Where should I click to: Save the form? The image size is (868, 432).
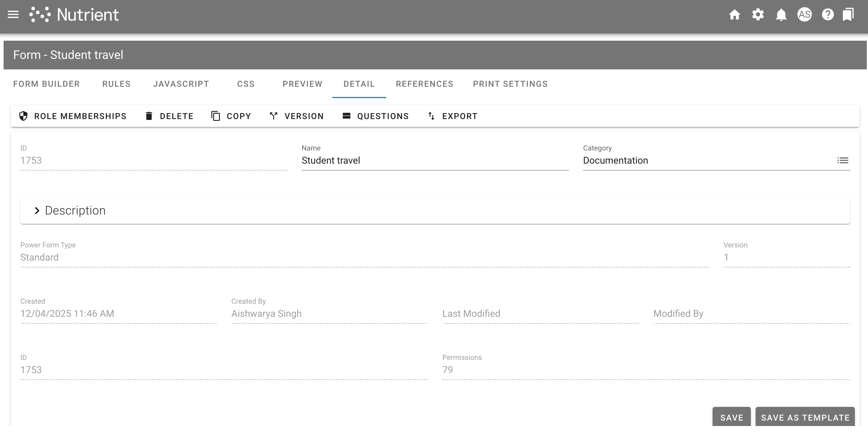(731, 418)
